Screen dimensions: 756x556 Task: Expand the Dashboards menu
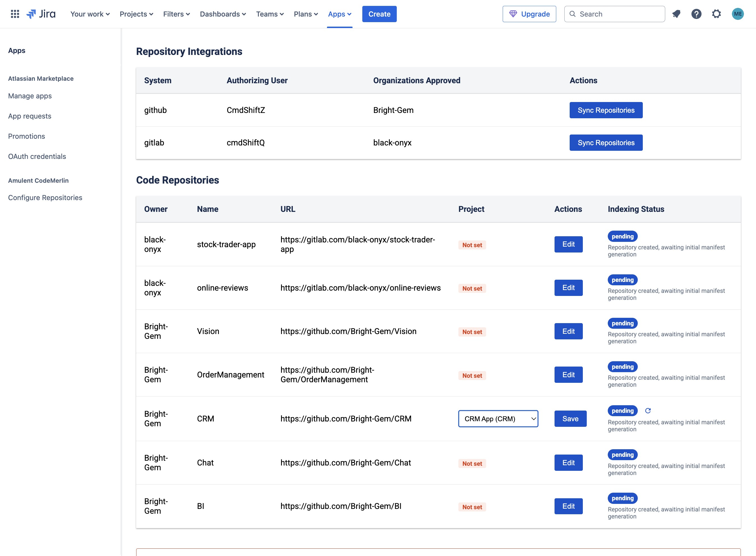[223, 14]
